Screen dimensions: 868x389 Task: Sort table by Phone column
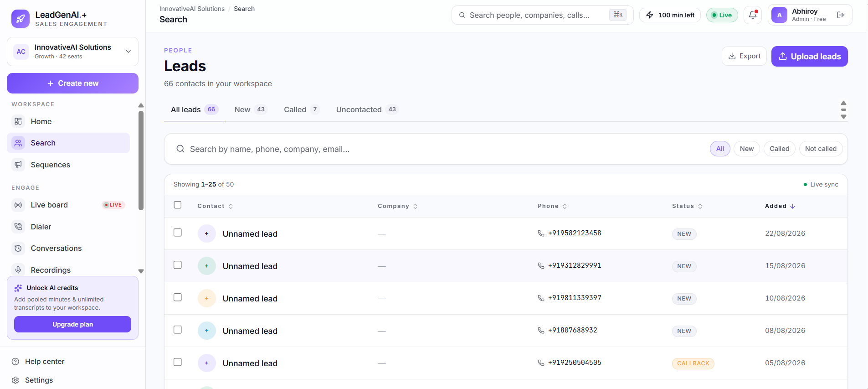click(552, 206)
